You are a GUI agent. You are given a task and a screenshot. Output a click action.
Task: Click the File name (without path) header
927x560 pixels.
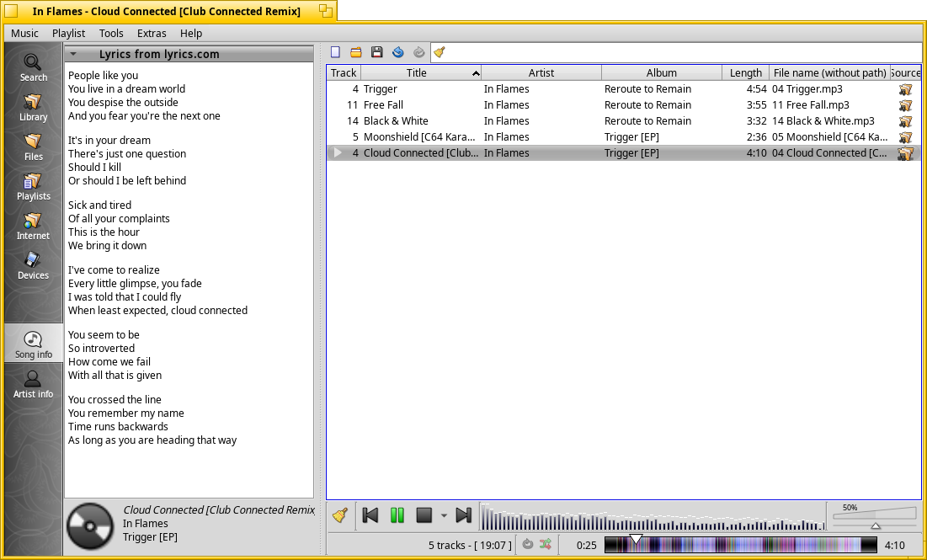pyautogui.click(x=829, y=72)
